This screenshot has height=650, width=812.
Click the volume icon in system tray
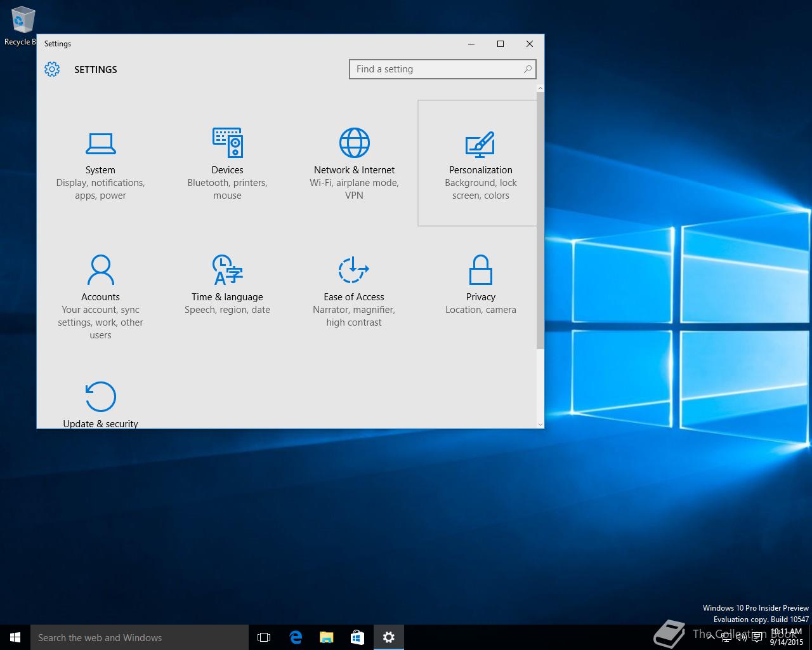coord(742,637)
